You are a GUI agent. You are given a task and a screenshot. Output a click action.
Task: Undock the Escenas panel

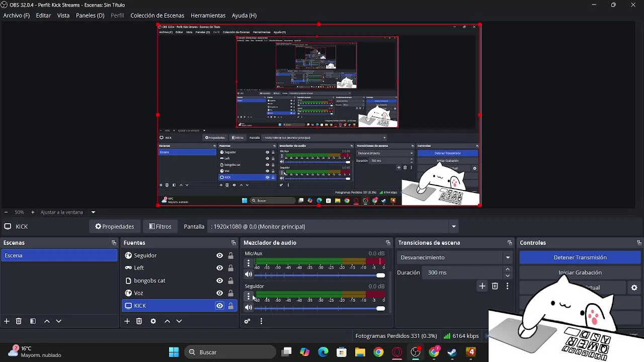click(x=114, y=243)
